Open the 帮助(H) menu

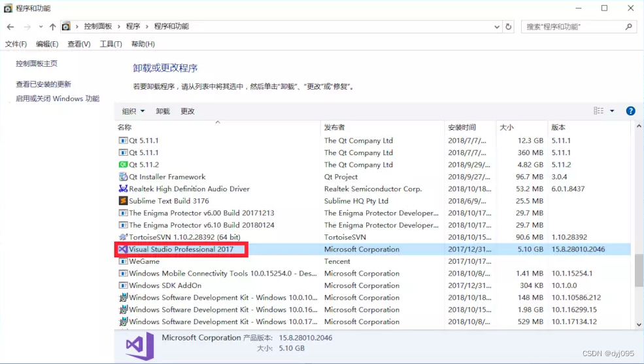(x=143, y=44)
